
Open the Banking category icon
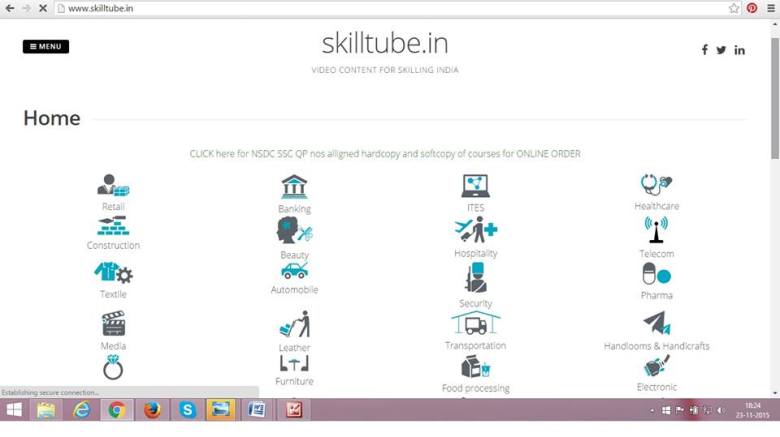point(294,187)
